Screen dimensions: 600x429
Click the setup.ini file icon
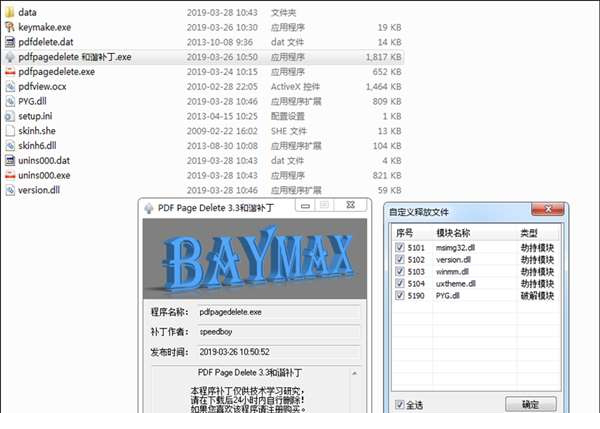point(10,116)
